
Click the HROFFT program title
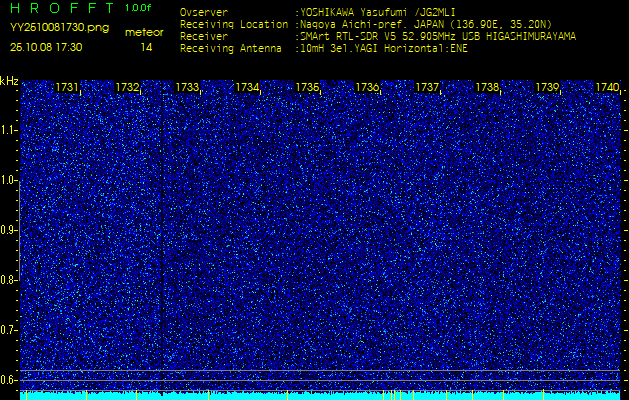[61, 8]
